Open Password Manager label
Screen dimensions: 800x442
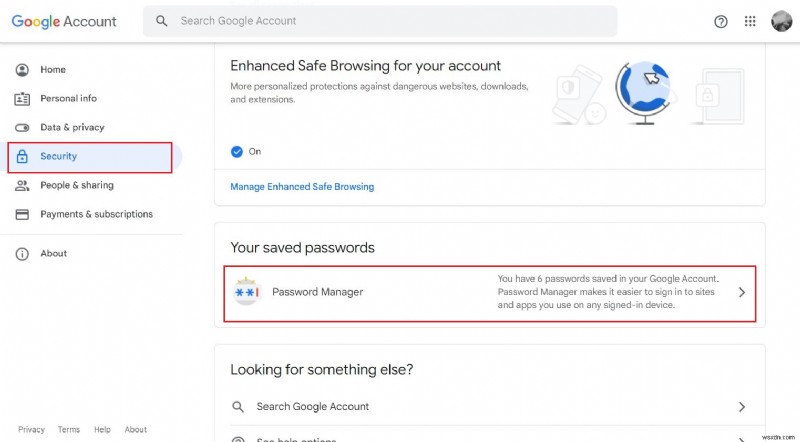tap(317, 292)
